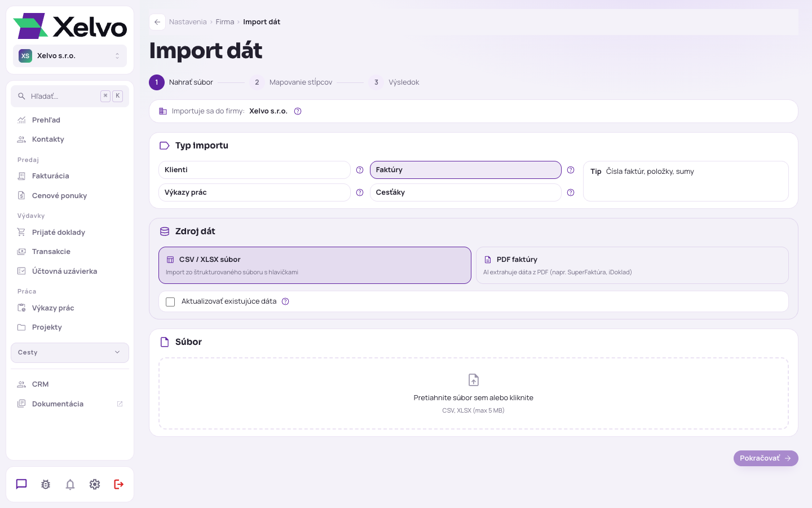The height and width of the screenshot is (508, 812).
Task: Click step 1 Nahrať súbor
Action: coord(181,82)
